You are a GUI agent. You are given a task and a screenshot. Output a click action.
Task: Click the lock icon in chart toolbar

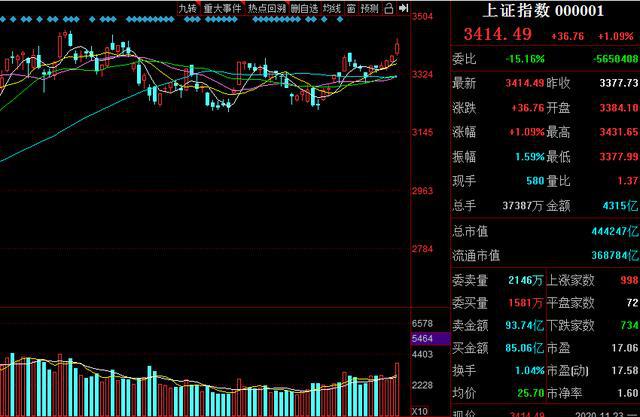[389, 8]
